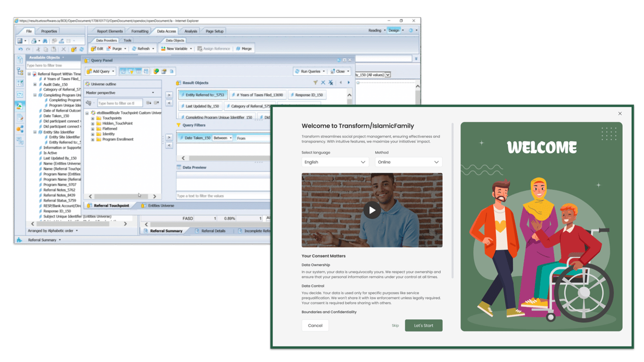Image resolution: width=644 pixels, height=362 pixels.
Task: Click the document structure icon in left sidebar
Action: coord(20,71)
